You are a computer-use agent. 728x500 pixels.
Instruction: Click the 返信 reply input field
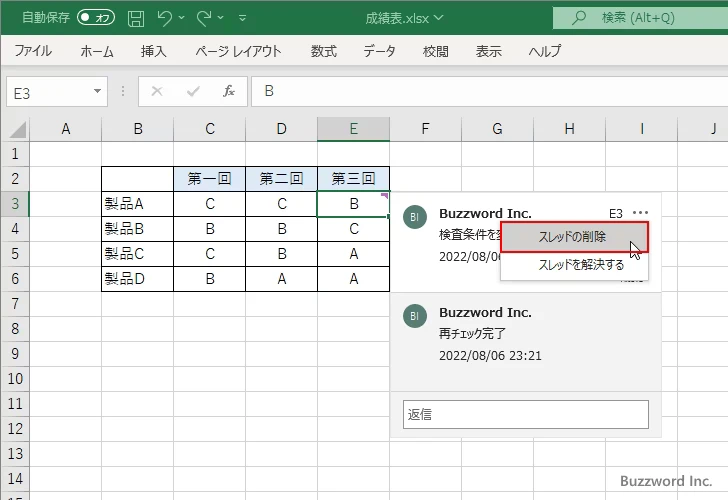525,414
